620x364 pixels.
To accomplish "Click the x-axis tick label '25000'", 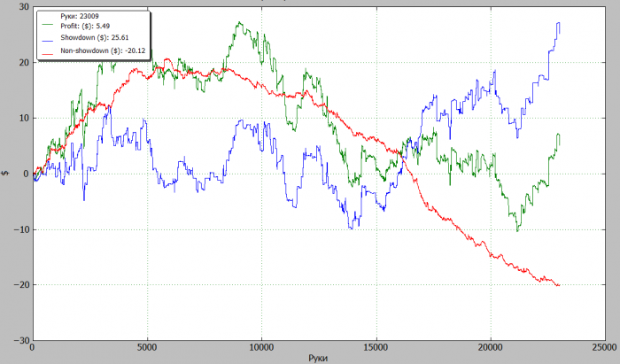I will click(x=605, y=348).
